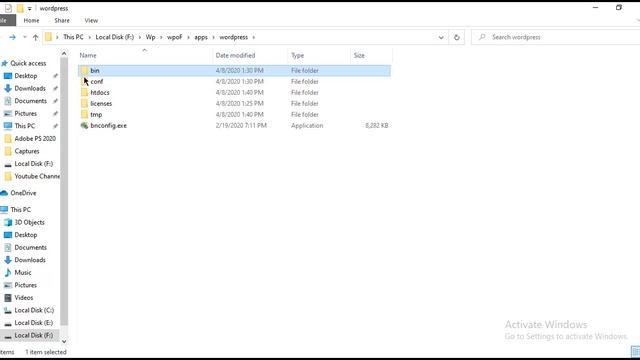The image size is (640, 360).
Task: Open pinned Downloads under Quick access
Action: coord(30,89)
